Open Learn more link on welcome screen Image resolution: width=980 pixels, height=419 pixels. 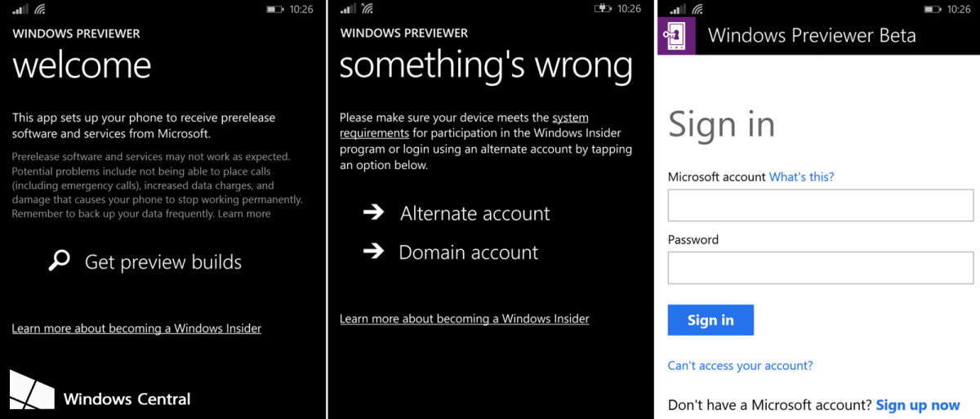pyautogui.click(x=136, y=328)
